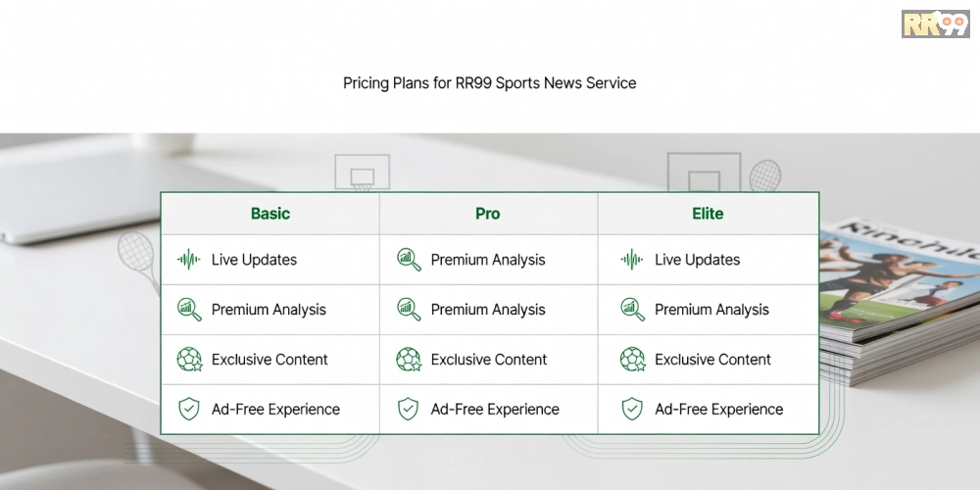The image size is (980, 490).
Task: Click Ad-Free Experience text under Pro
Action: pos(495,410)
